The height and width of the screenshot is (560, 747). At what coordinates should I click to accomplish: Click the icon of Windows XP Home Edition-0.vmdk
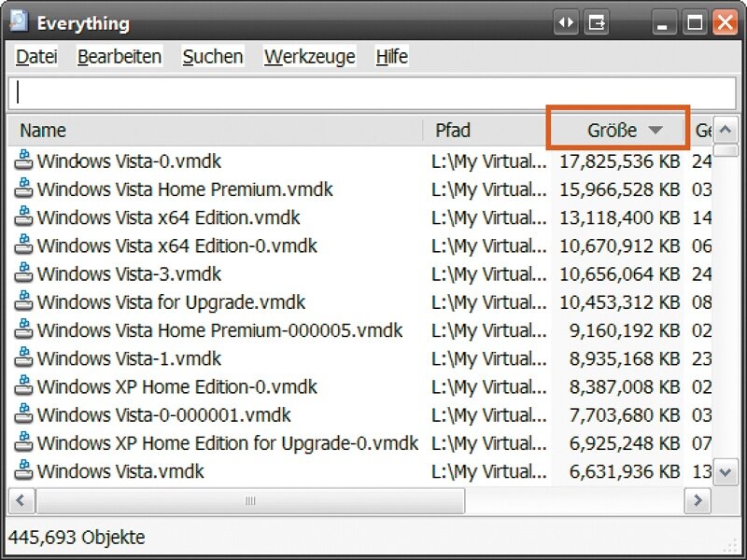[x=23, y=386]
